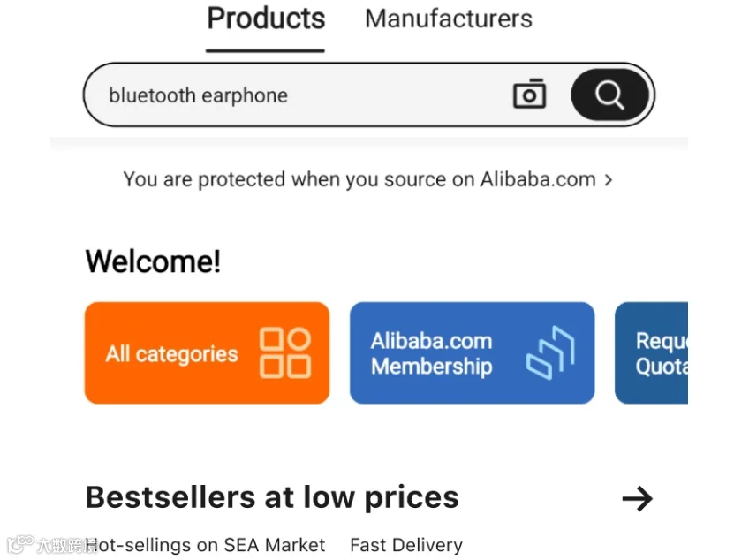This screenshot has height=560, width=749.
Task: Expand the protection notice chevron
Action: point(608,180)
